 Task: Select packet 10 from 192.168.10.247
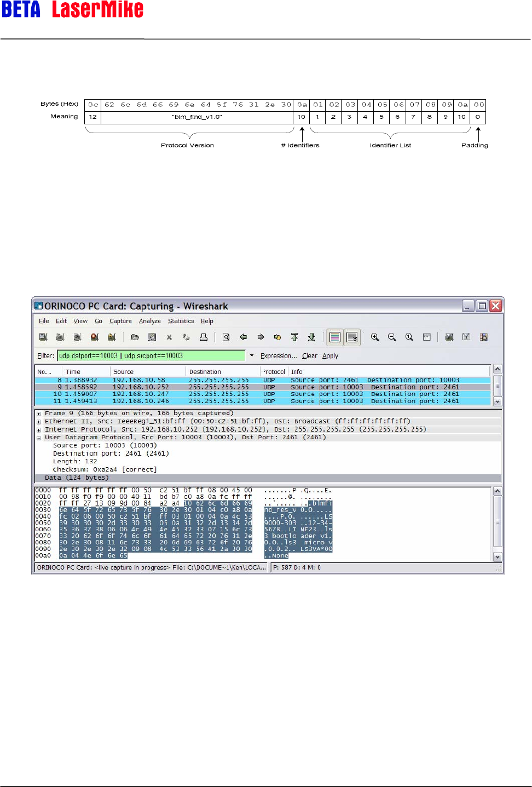(x=263, y=394)
